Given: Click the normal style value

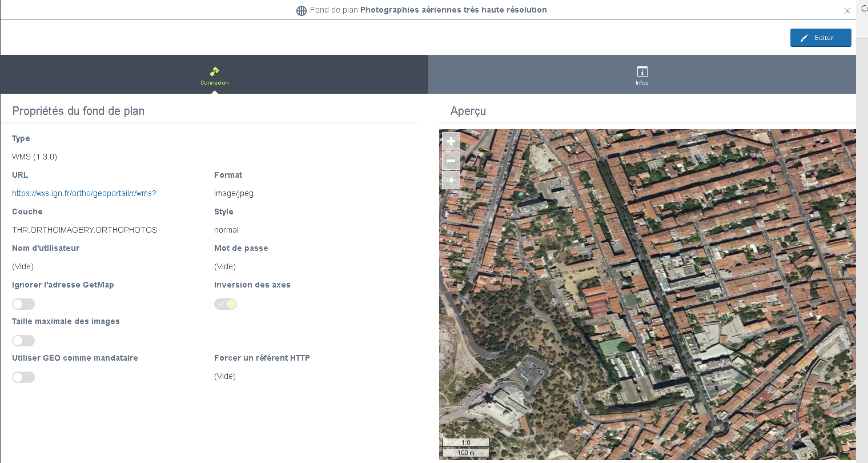Looking at the screenshot, I should click(x=226, y=230).
